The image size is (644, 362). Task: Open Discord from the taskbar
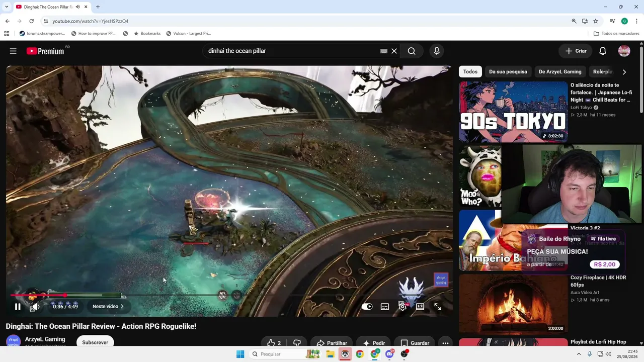coord(389,354)
